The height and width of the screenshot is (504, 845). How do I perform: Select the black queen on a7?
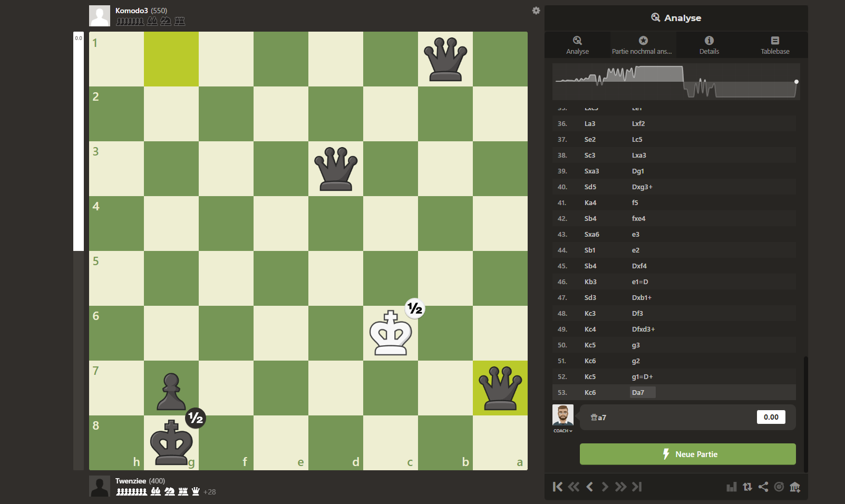[x=500, y=388]
